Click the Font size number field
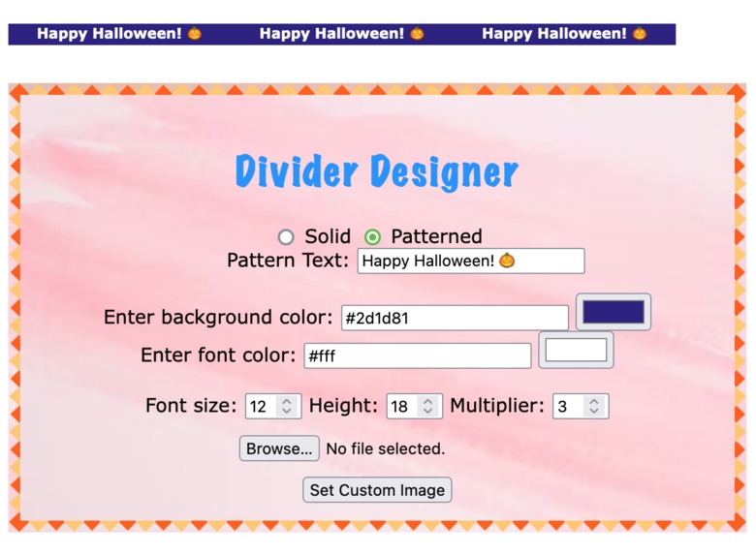 click(x=273, y=406)
